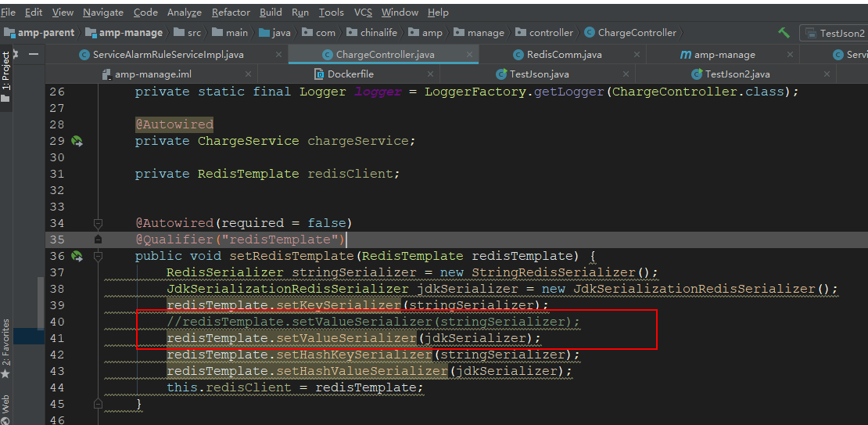This screenshot has height=425, width=868.
Task: Toggle the 1: Project tool window
Action: (5, 77)
